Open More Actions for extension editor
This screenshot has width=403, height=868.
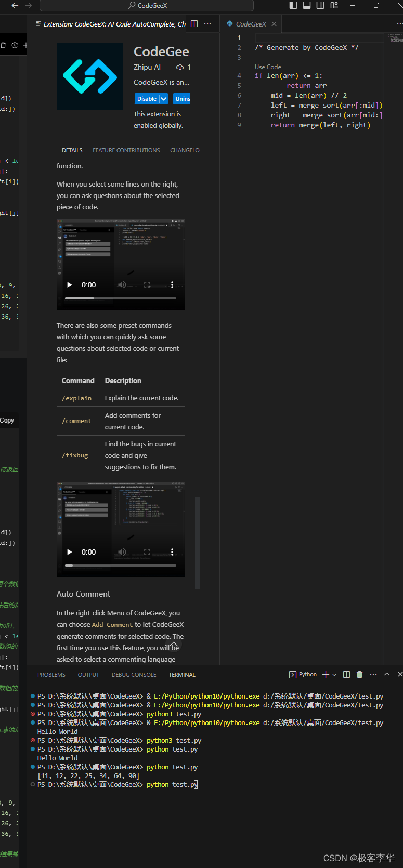tap(207, 24)
